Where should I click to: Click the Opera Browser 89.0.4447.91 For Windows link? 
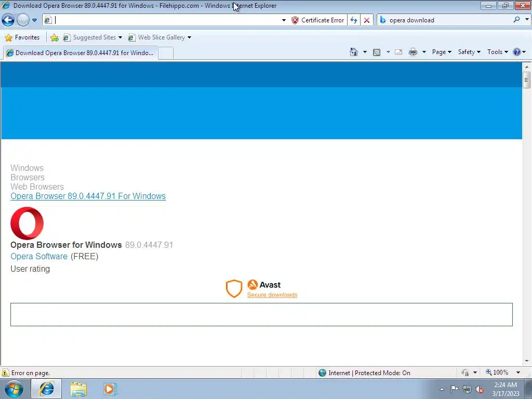[x=88, y=196]
